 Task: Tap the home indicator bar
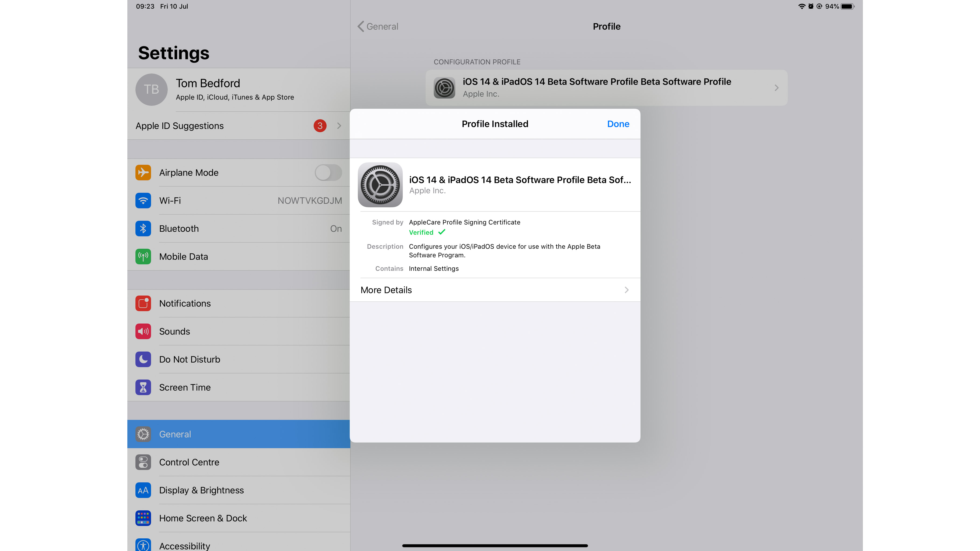495,546
